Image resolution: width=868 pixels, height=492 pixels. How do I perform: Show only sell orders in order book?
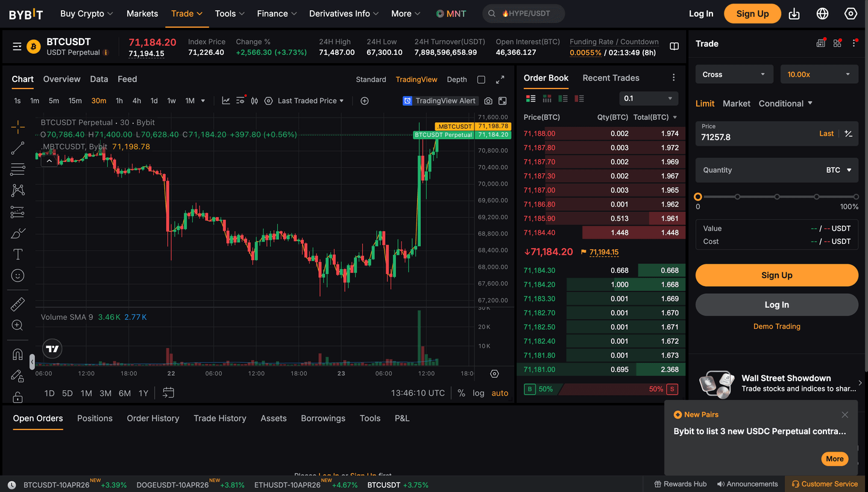579,99
